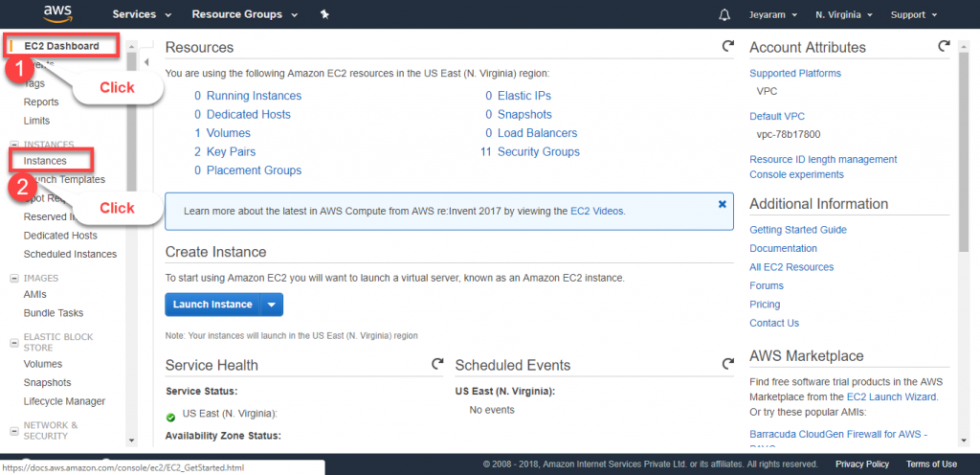This screenshot has width=980, height=475.
Task: Open the Dedicated Hosts resource link
Action: tap(249, 114)
